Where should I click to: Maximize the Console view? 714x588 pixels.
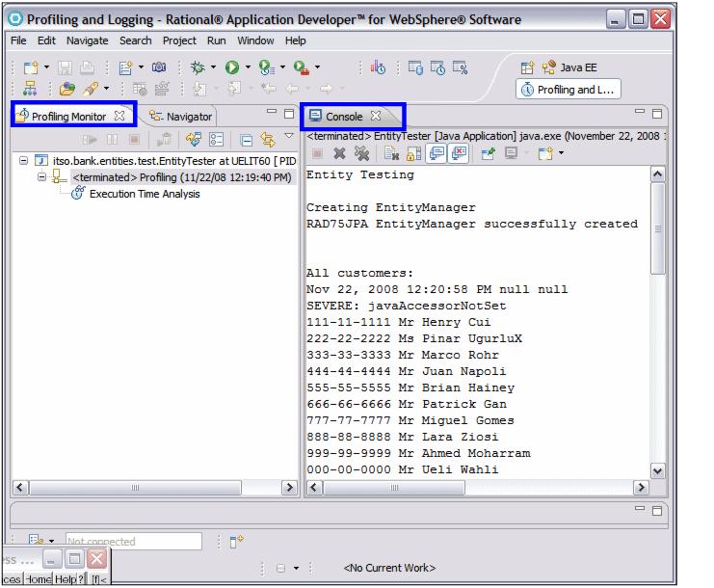click(x=656, y=114)
